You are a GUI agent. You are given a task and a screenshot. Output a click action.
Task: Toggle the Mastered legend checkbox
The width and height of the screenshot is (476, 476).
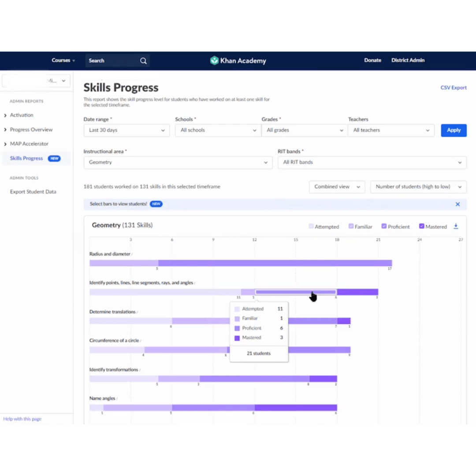click(x=422, y=226)
